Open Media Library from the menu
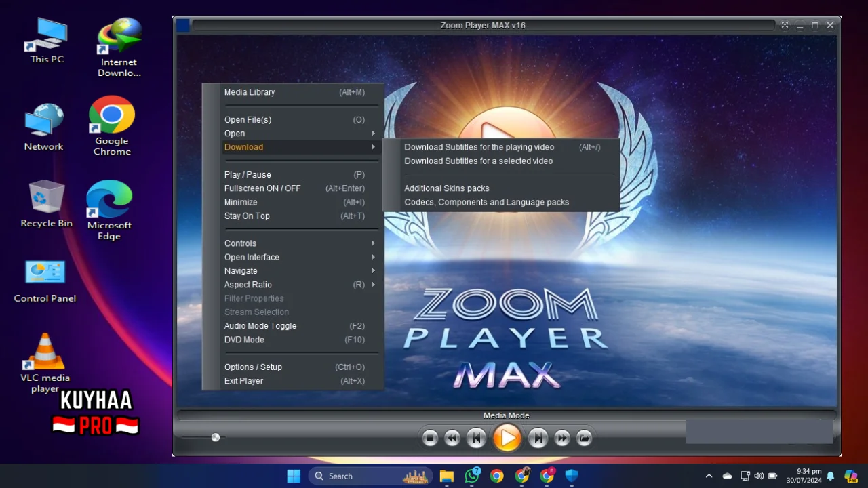Image resolution: width=868 pixels, height=488 pixels. pyautogui.click(x=294, y=92)
